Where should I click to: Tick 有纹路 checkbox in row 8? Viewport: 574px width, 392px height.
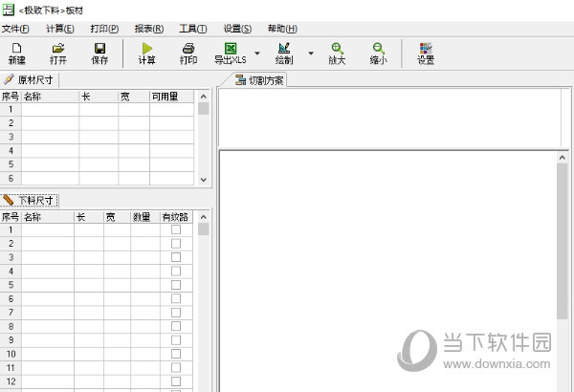click(176, 326)
